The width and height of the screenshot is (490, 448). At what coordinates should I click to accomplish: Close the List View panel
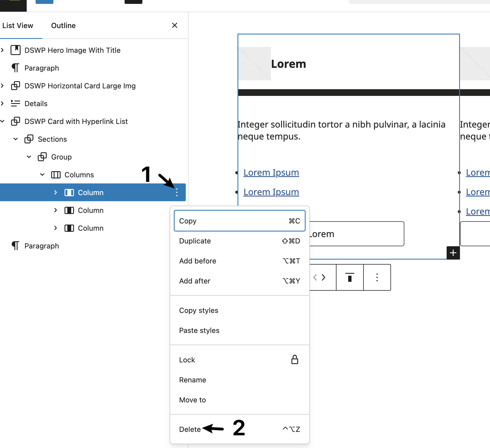(x=175, y=25)
